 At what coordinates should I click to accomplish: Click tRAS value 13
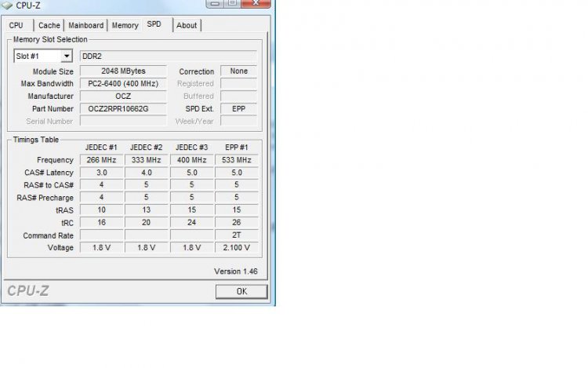tap(147, 210)
